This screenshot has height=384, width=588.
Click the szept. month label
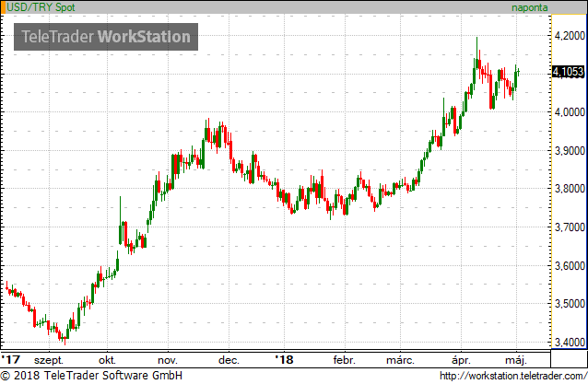point(49,361)
